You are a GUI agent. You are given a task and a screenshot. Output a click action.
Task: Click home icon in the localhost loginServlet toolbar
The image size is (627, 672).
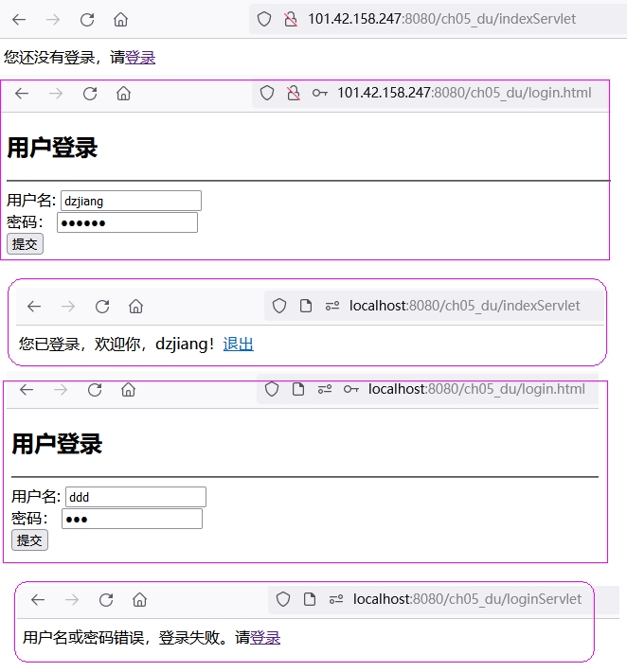click(139, 599)
